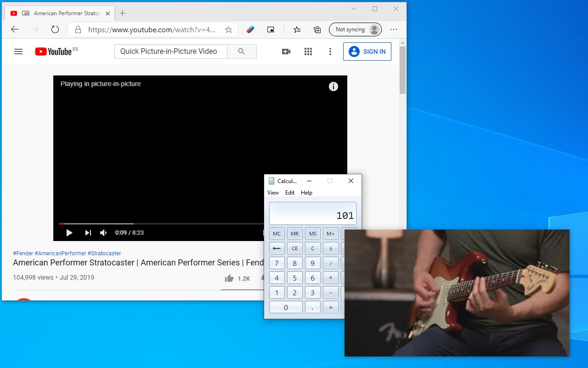Click the YouTube search box
Screen dimensions: 588x368
(170, 51)
